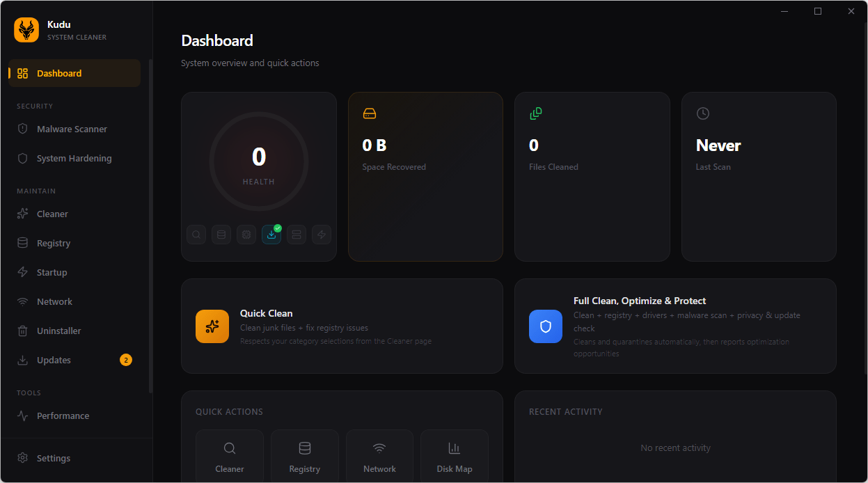
Task: Click the highlighted download icon with green checkmark
Action: (271, 235)
